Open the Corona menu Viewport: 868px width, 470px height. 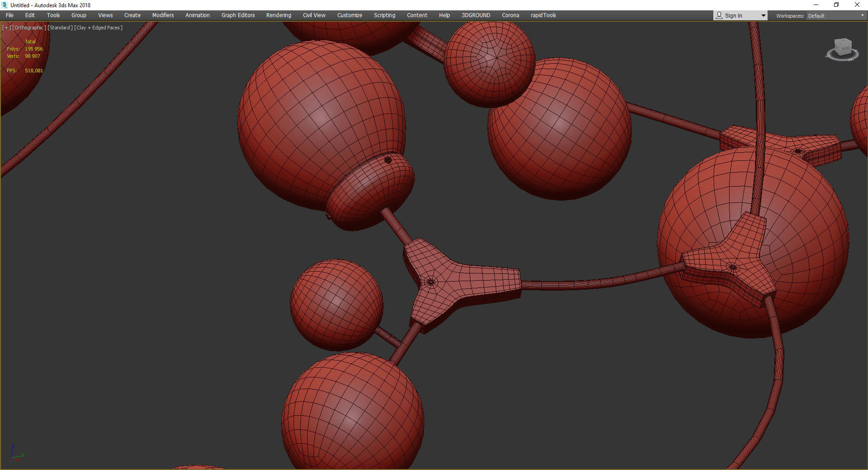511,15
